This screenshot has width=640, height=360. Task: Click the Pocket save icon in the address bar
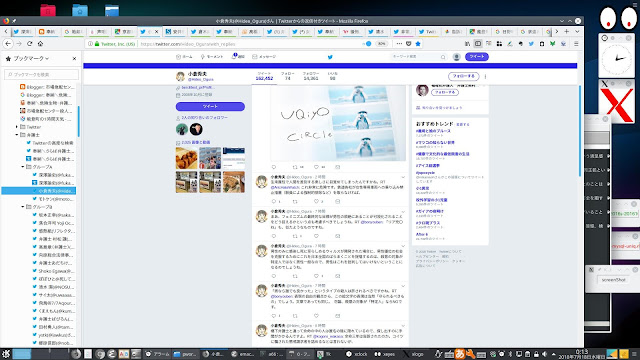[x=409, y=44]
